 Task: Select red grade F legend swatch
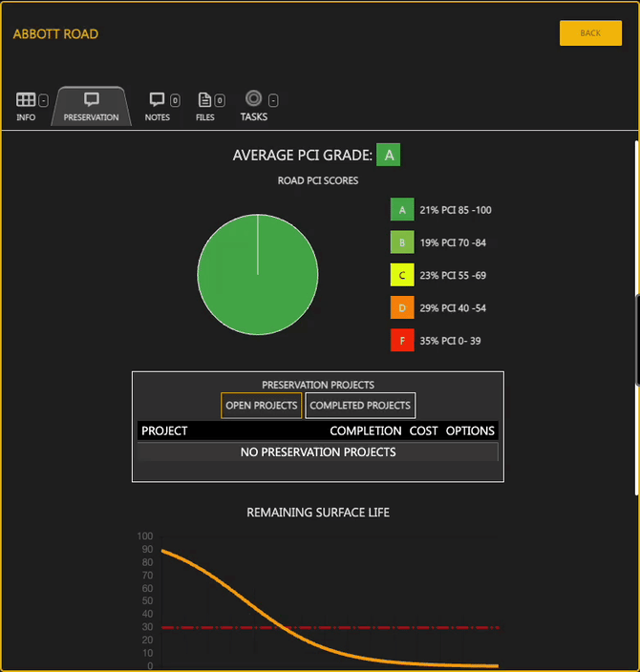[402, 341]
